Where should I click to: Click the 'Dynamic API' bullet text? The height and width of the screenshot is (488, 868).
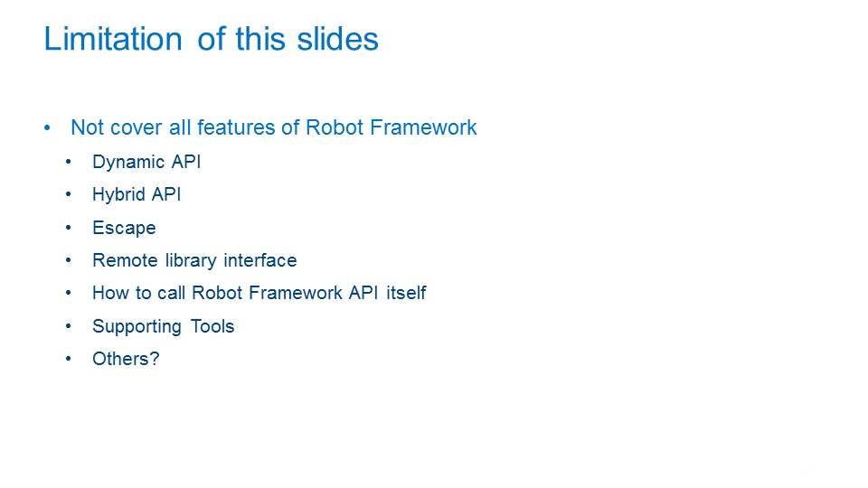click(x=146, y=162)
